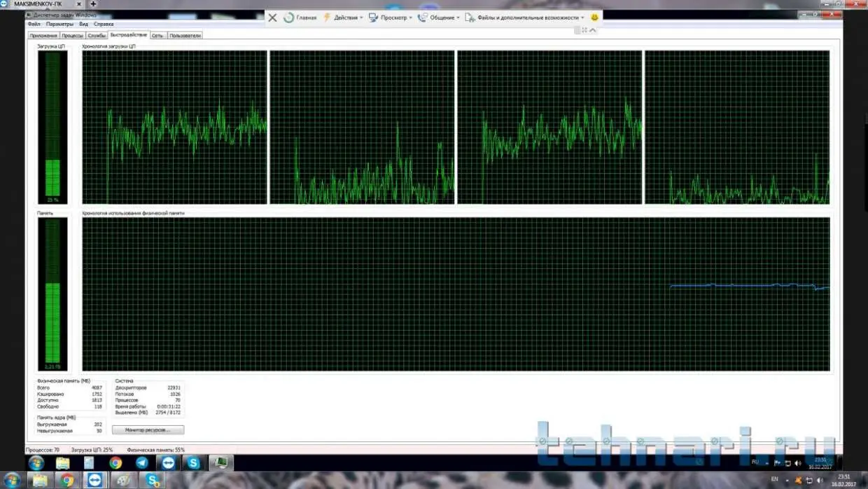The image size is (868, 489).
Task: Open the Просмотр dropdown in TeamViewer toolbar
Action: point(391,18)
